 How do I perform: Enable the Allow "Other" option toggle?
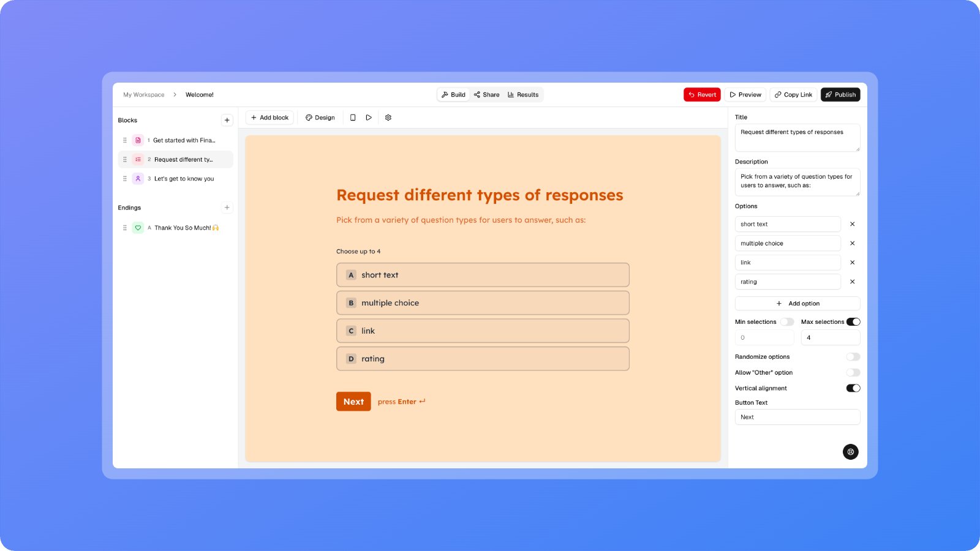pos(853,372)
